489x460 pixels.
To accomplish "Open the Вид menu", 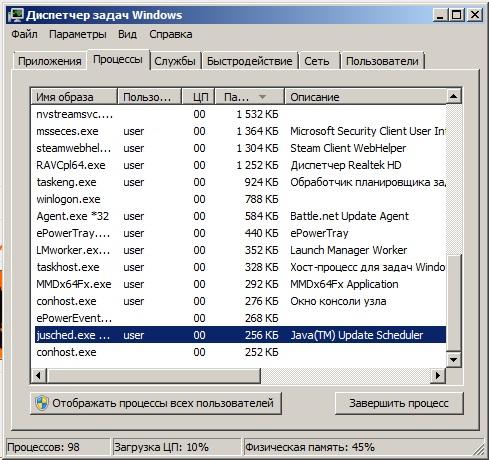I will click(x=127, y=34).
